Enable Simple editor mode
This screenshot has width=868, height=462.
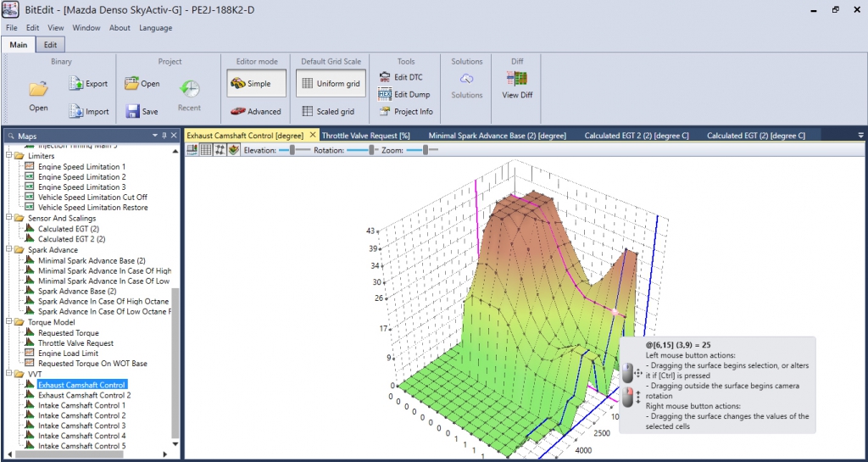pyautogui.click(x=256, y=84)
